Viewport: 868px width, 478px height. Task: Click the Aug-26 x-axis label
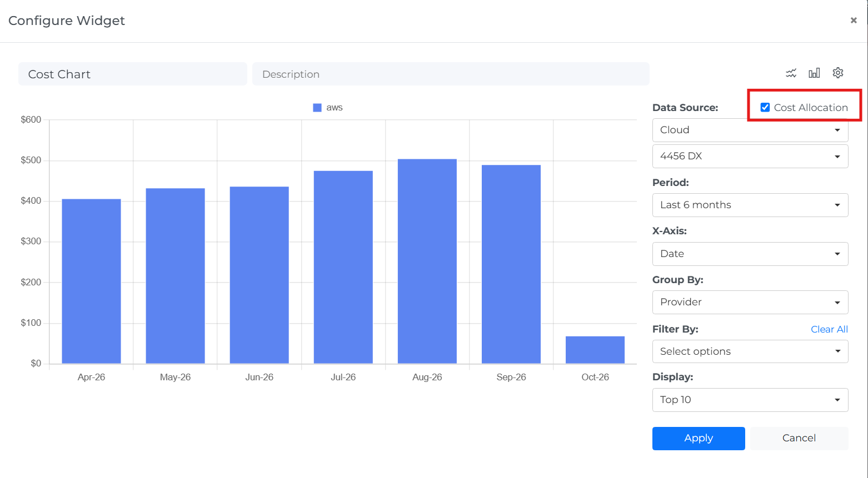point(427,378)
